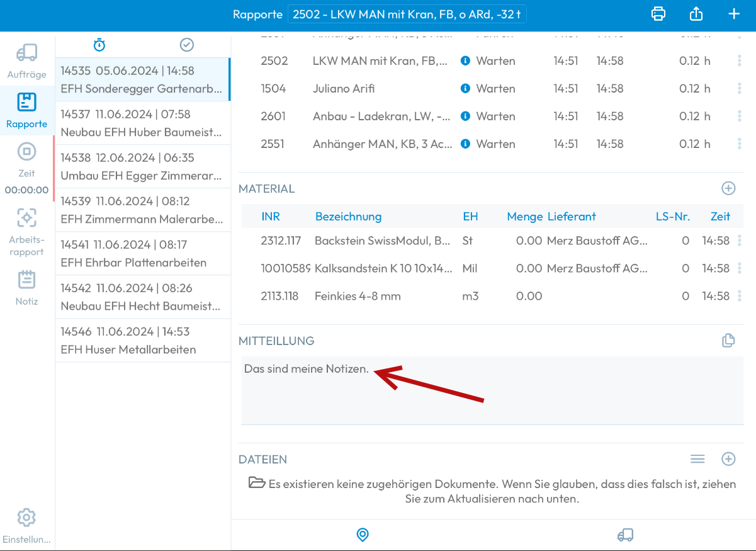Open options menu for 2502 Warten row
Image resolution: width=756 pixels, height=551 pixels.
pyautogui.click(x=740, y=61)
